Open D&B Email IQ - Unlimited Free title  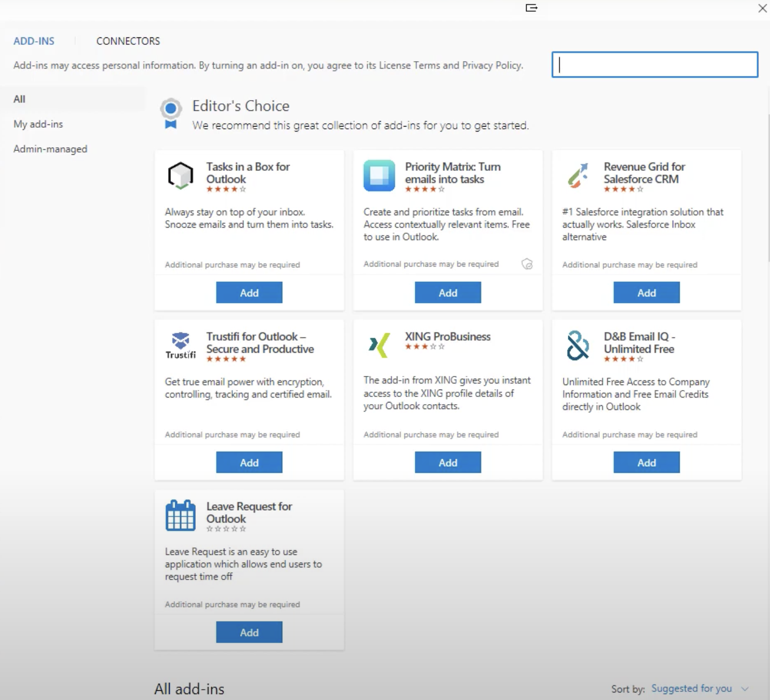coord(640,342)
